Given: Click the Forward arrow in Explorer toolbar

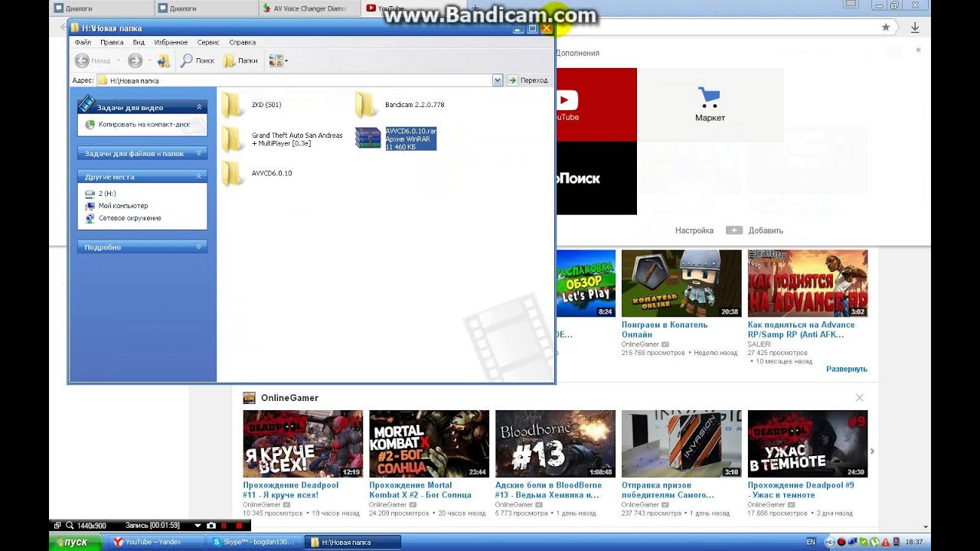Looking at the screenshot, I should [x=135, y=60].
